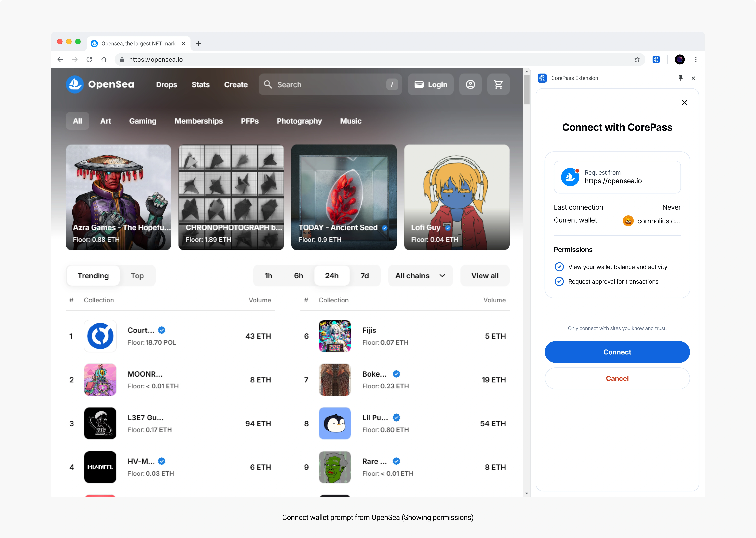
Task: Switch to the Top collections toggle
Action: tap(137, 275)
